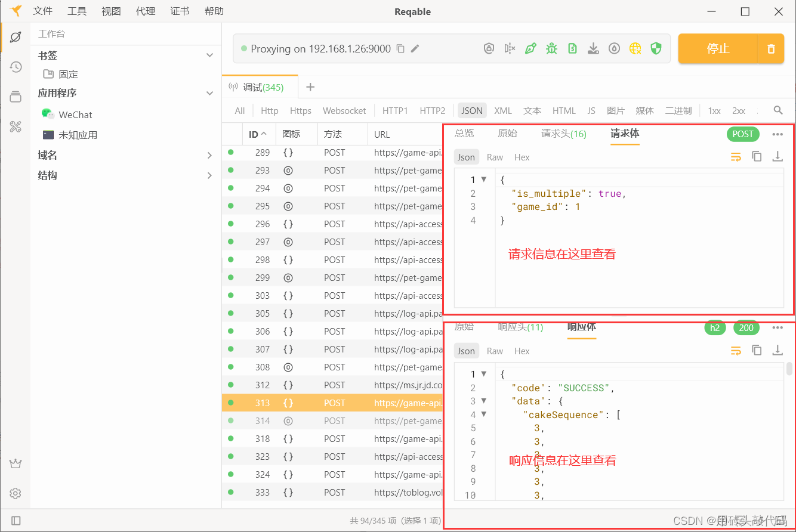796x532 pixels.
Task: Clear the captured list with the trash icon
Action: coord(771,49)
